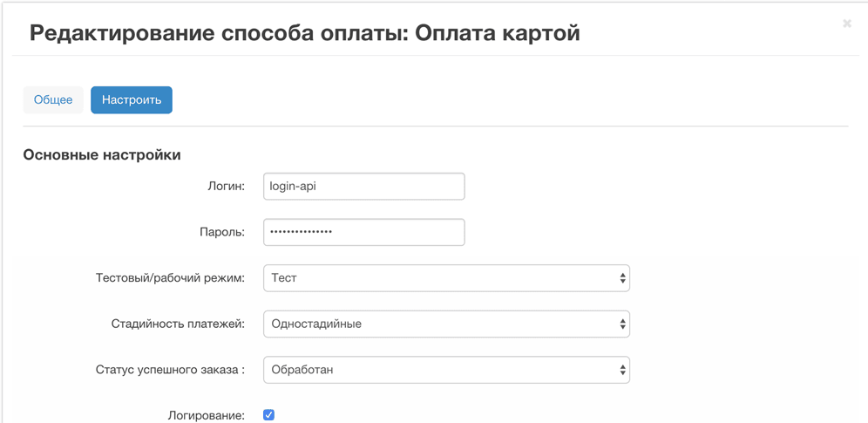Click the Стадийность платежей: label
The width and height of the screenshot is (868, 423).
[x=178, y=324]
